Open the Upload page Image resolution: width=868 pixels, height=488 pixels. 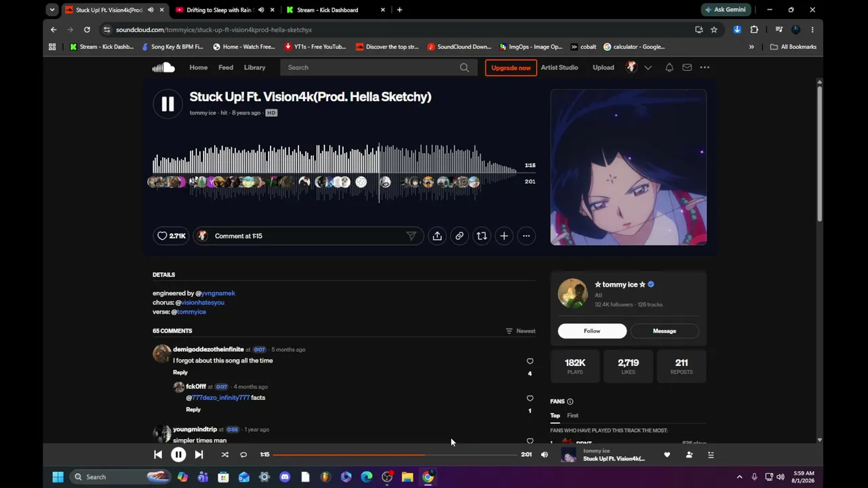604,67
